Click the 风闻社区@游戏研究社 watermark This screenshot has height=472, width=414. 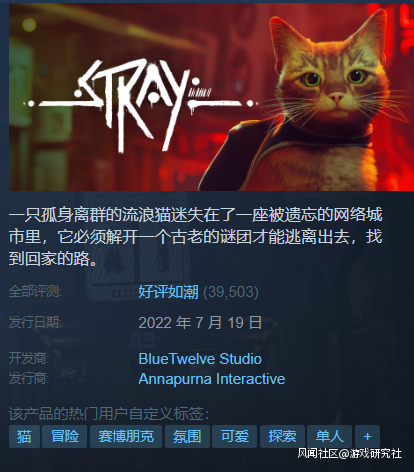pos(350,453)
